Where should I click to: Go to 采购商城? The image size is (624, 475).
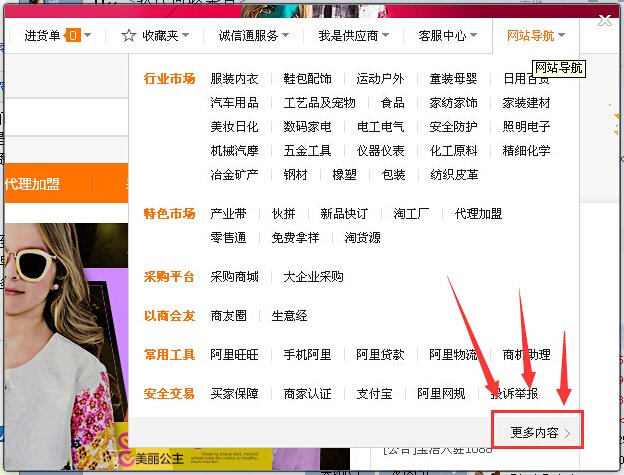click(234, 276)
